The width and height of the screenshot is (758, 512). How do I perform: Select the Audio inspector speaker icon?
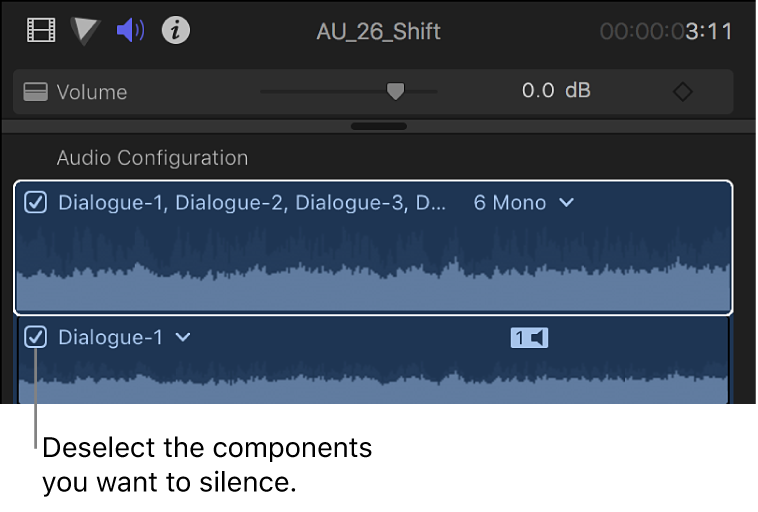click(130, 31)
